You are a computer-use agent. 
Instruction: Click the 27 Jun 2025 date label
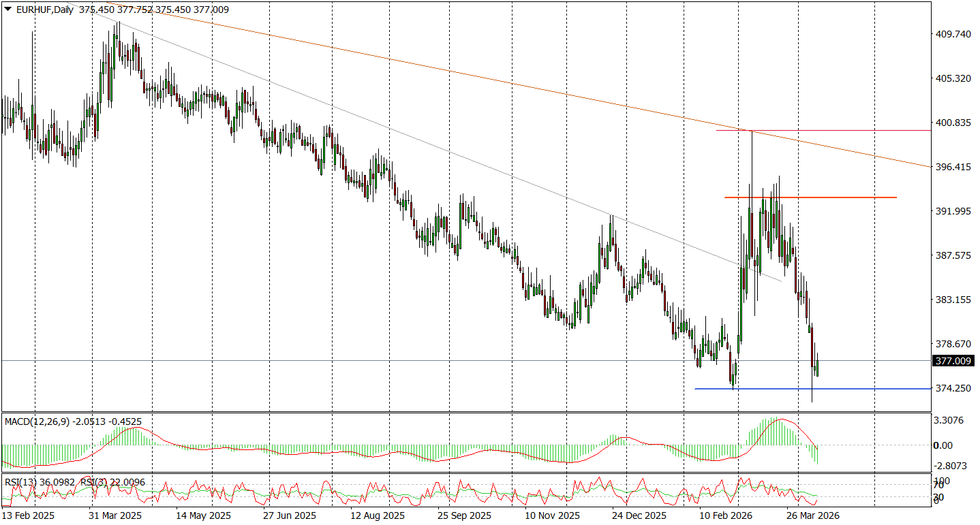pos(290,515)
